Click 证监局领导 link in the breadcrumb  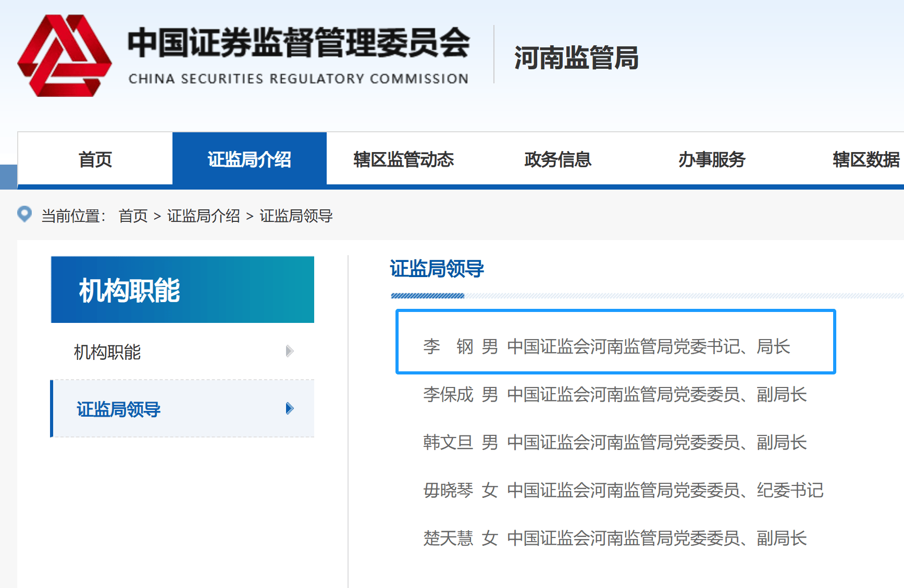296,216
